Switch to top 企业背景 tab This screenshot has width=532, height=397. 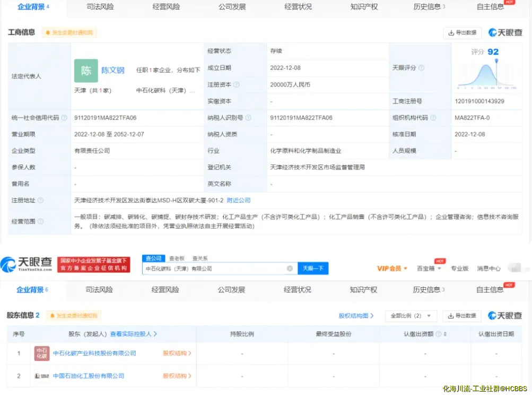click(33, 7)
